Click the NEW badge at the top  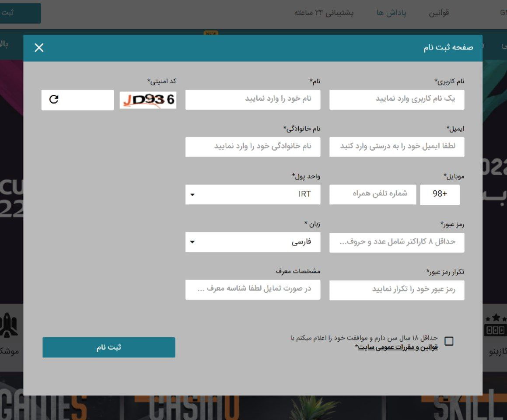pos(210,33)
